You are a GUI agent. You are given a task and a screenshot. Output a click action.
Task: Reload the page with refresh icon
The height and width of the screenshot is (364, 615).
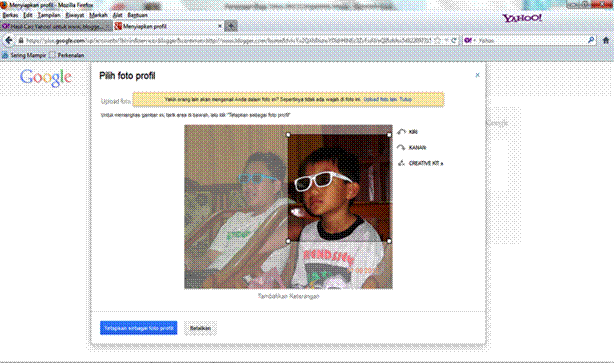point(454,40)
